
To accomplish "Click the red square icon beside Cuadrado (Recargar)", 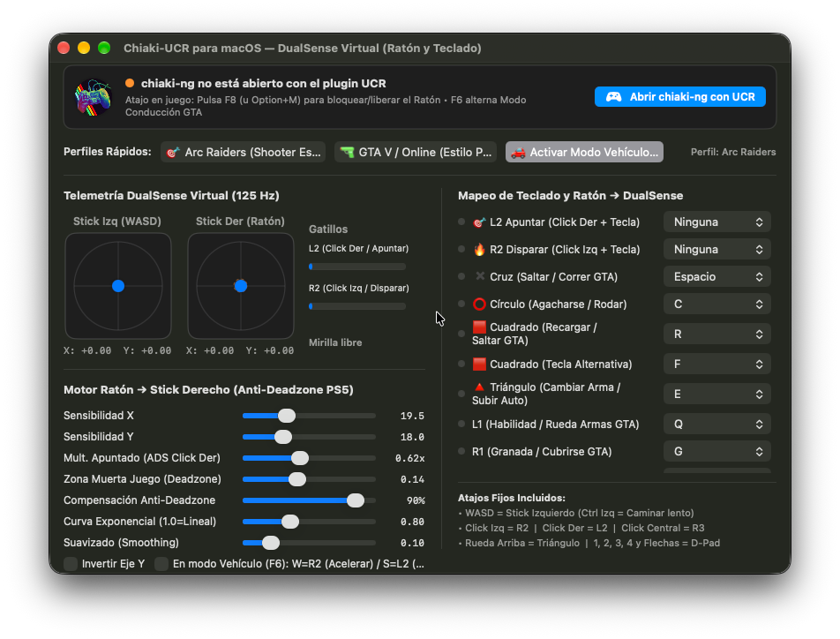I will [479, 327].
